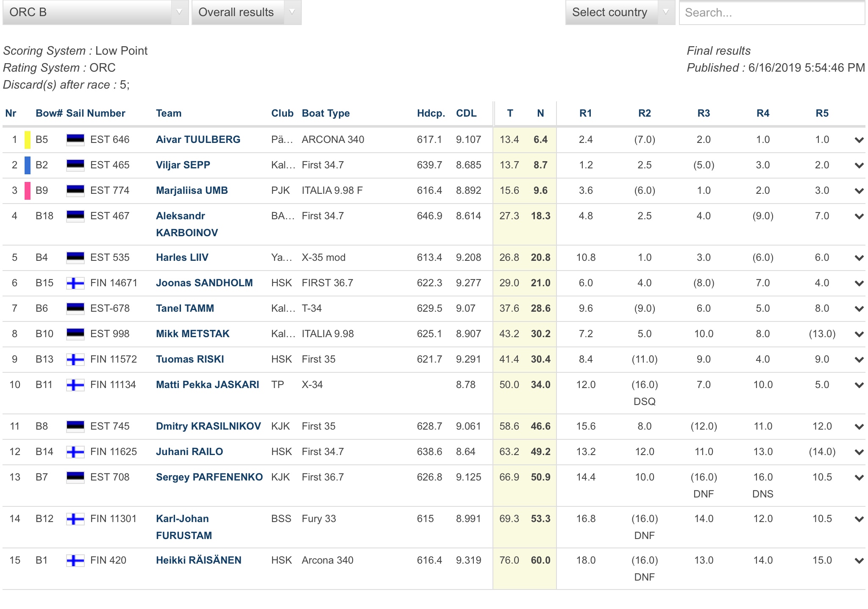Screen dimensions: 868x609
Task: Sort by the Sail Number column header
Action: click(x=96, y=113)
